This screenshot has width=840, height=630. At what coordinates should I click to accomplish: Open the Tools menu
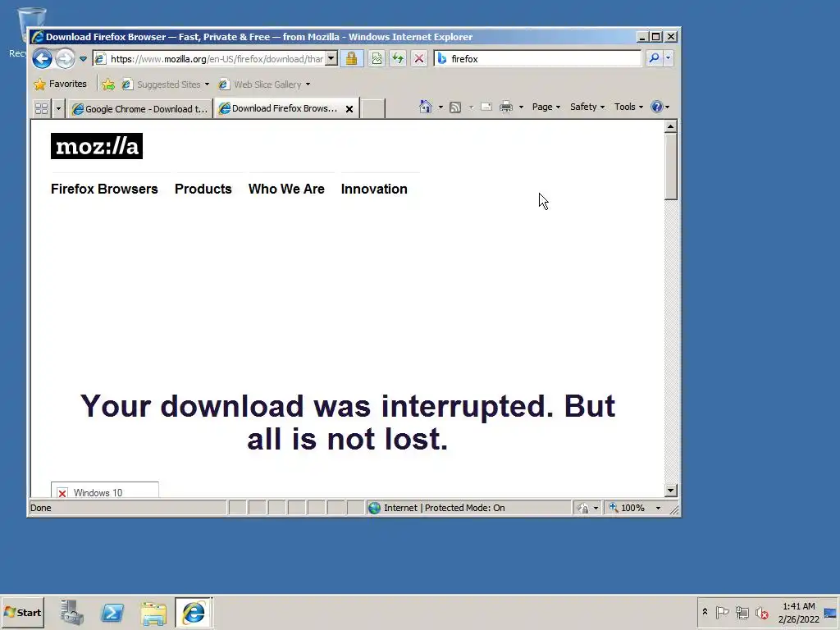[628, 107]
